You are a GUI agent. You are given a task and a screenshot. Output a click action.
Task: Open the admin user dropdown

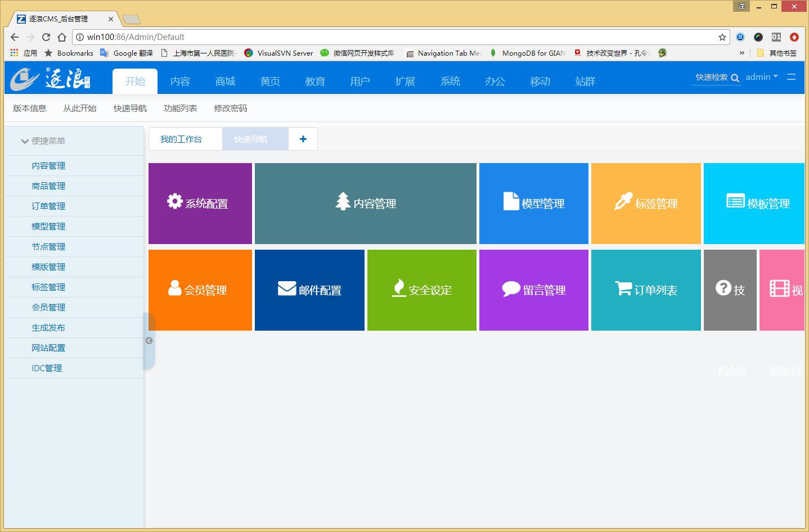pos(762,77)
